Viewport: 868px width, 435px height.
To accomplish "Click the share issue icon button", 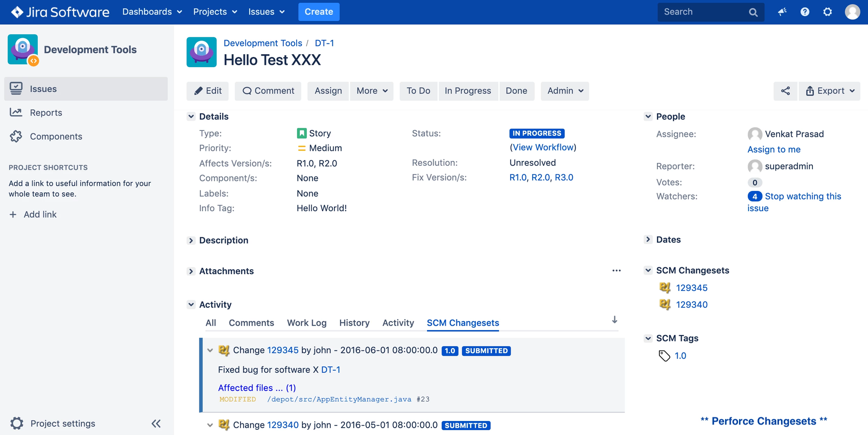I will pyautogui.click(x=785, y=91).
